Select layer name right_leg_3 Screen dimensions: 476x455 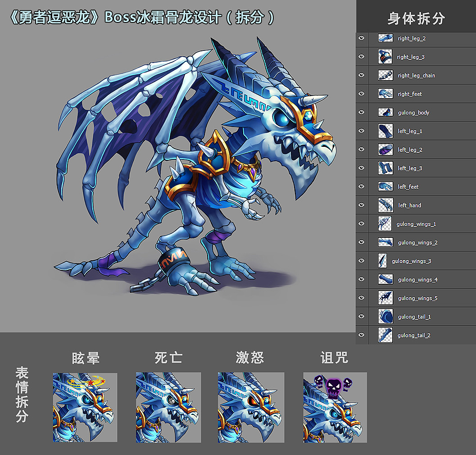tap(411, 57)
